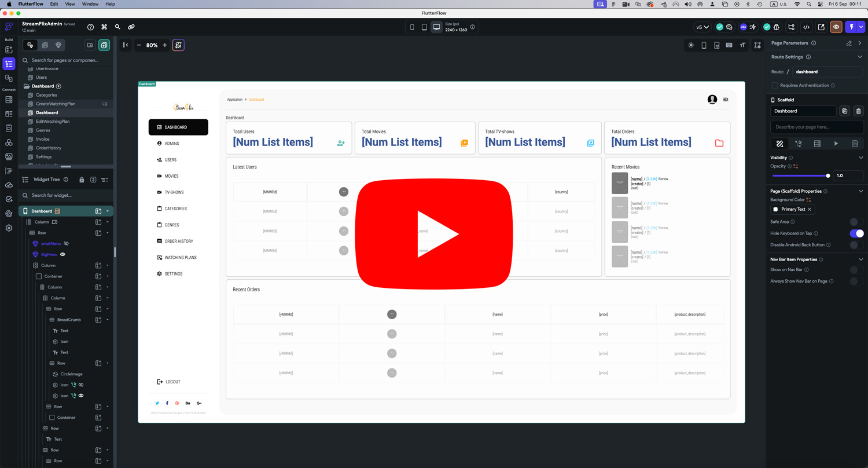The image size is (868, 468).
Task: Open the Widget Palette in left rail
Action: (9, 50)
